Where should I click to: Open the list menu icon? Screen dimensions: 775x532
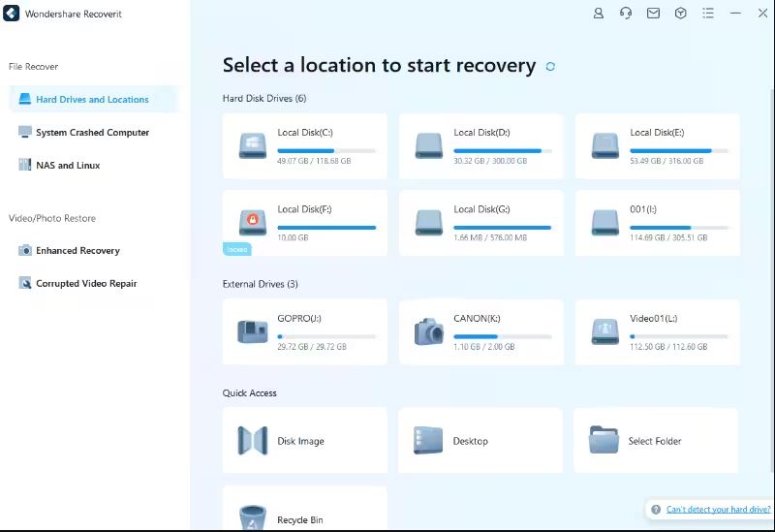pyautogui.click(x=708, y=14)
